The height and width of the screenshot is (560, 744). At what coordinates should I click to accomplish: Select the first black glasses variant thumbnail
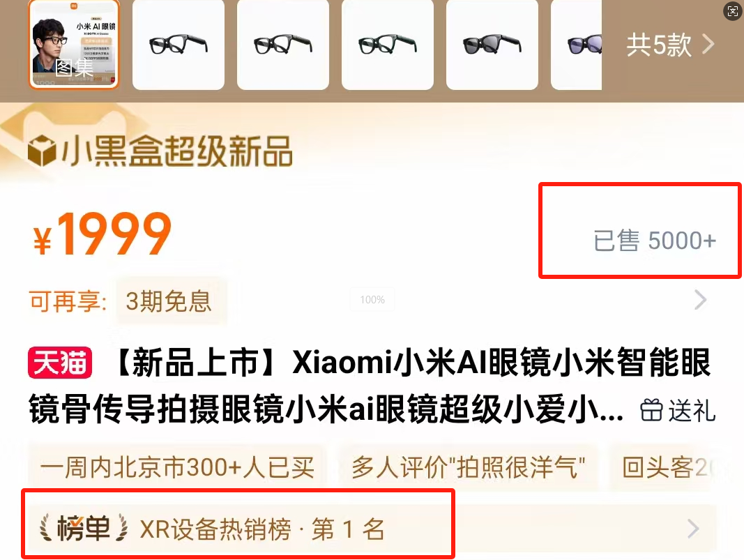(179, 45)
